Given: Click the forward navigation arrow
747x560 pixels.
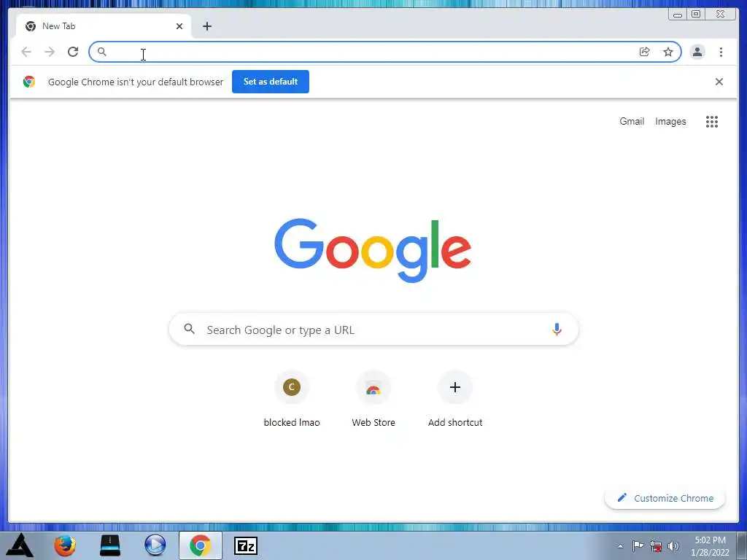Looking at the screenshot, I should point(50,52).
